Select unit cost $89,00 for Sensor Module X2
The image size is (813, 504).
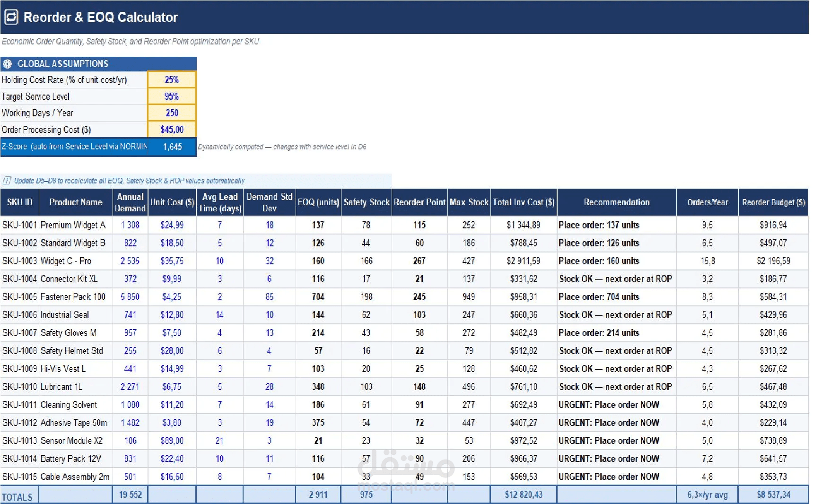coord(172,441)
